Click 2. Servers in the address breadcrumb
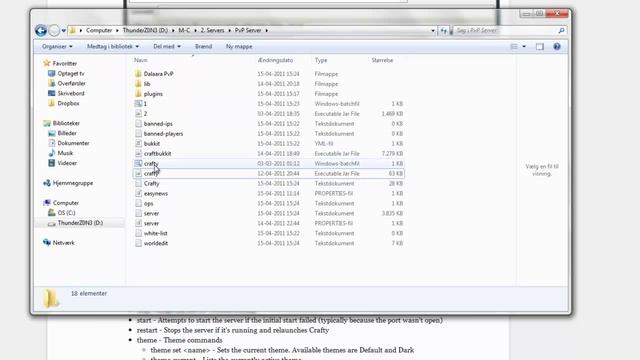Image resolution: width=640 pixels, height=360 pixels. 212,30
